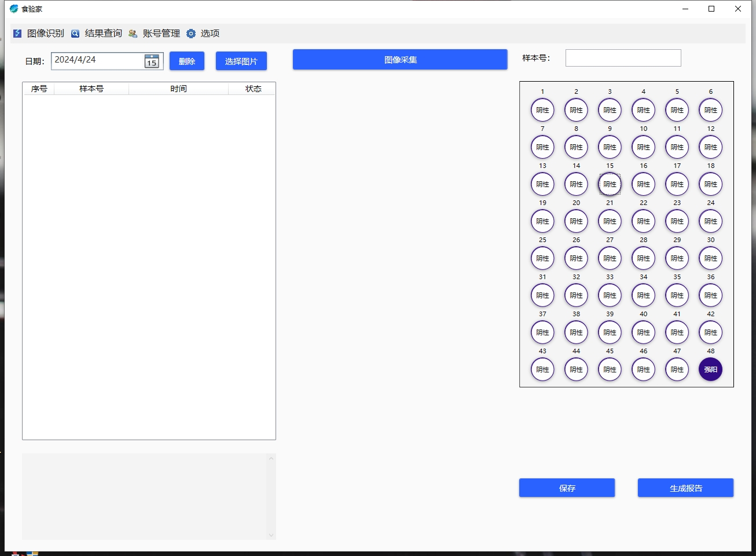Screen dimensions: 756x556
Task: Toggle sample well 9 result
Action: 610,147
